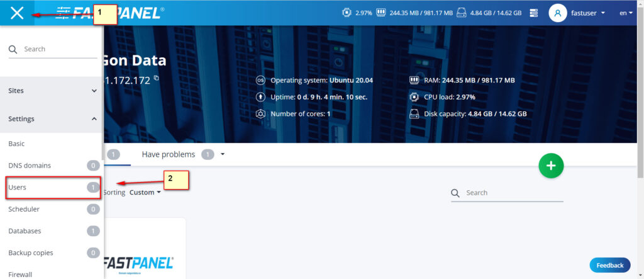
Task: Click the CPU load 2.97% text
Action: 466,97
